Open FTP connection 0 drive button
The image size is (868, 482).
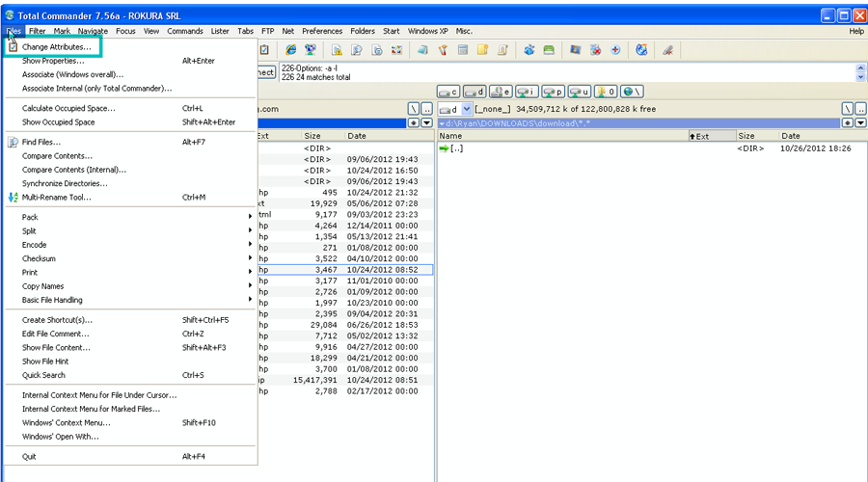tap(605, 92)
